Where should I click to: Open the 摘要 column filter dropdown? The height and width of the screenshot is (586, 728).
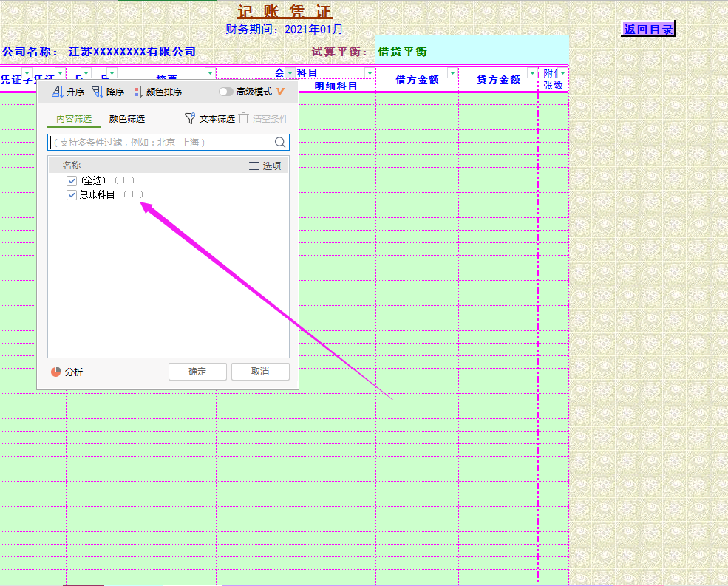click(211, 73)
